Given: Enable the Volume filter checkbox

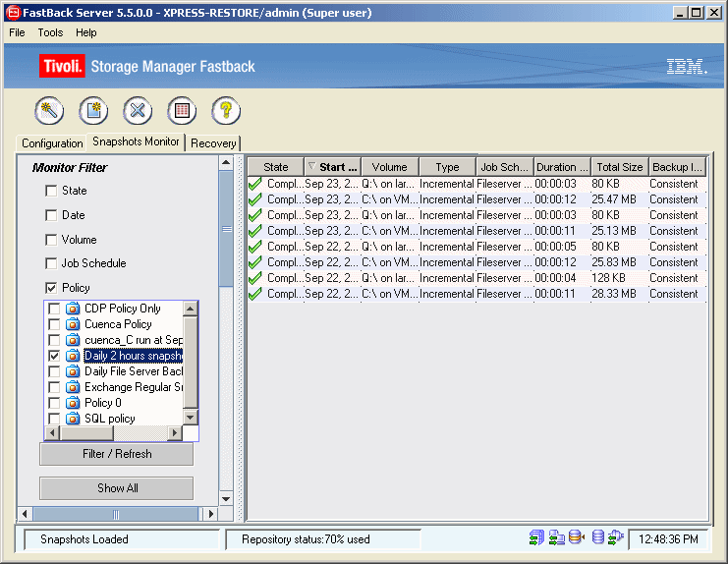Looking at the screenshot, I should pyautogui.click(x=51, y=240).
